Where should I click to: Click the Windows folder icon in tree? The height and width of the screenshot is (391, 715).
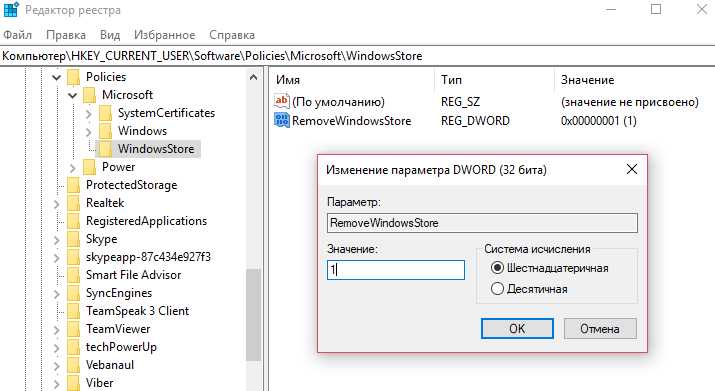coord(105,131)
